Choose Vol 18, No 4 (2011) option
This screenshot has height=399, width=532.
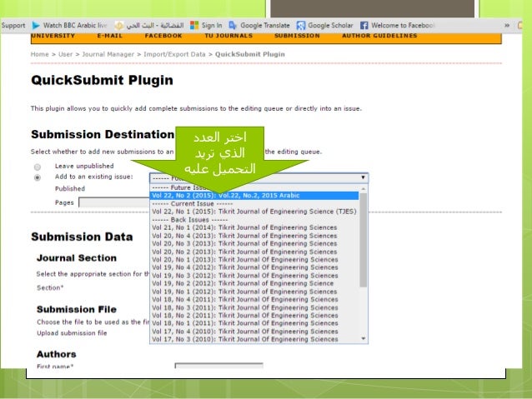tap(254, 299)
